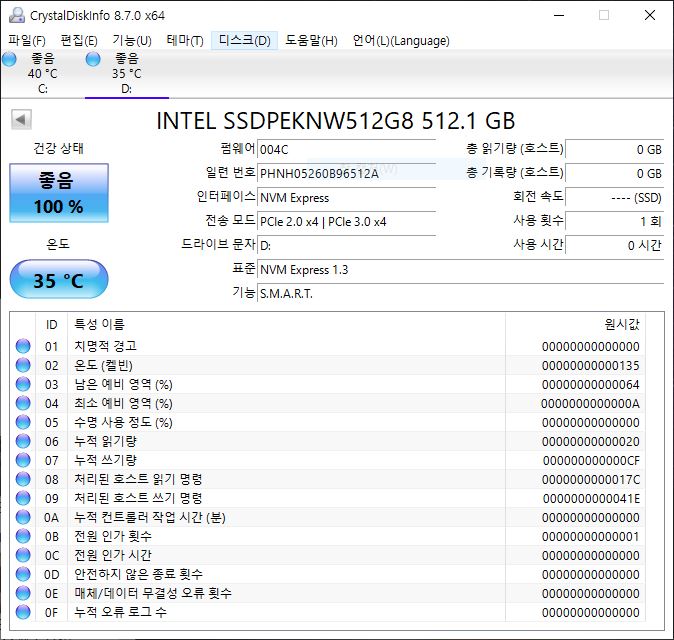Open the 기능(U) menu
Viewport: 674px width, 640px height.
click(132, 41)
